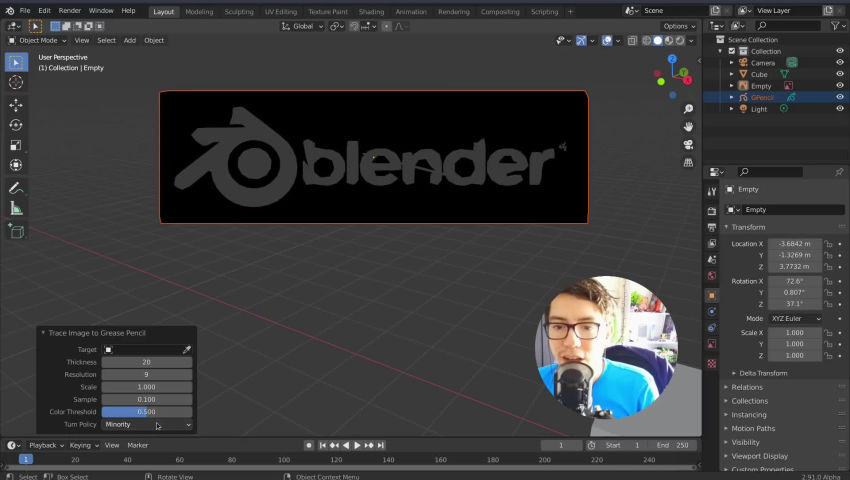This screenshot has width=850, height=480.
Task: Open the Render menu
Action: [70, 10]
